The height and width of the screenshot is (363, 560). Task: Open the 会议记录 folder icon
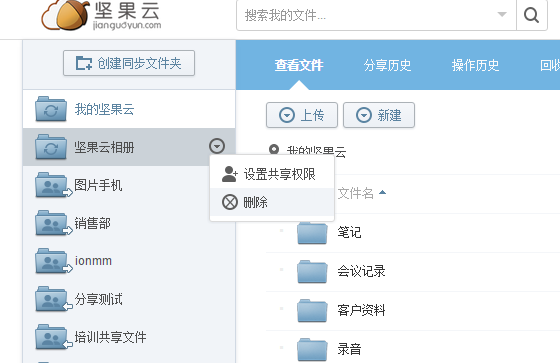[x=312, y=272]
